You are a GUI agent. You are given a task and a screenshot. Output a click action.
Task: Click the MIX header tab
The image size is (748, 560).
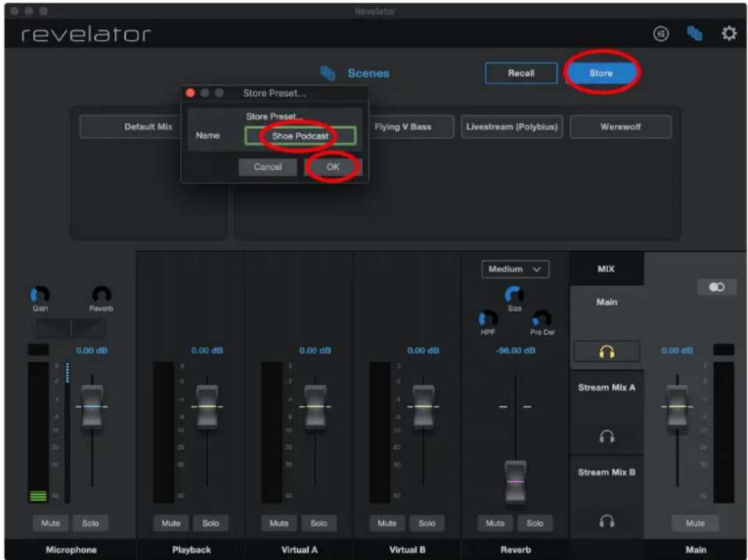coord(606,269)
